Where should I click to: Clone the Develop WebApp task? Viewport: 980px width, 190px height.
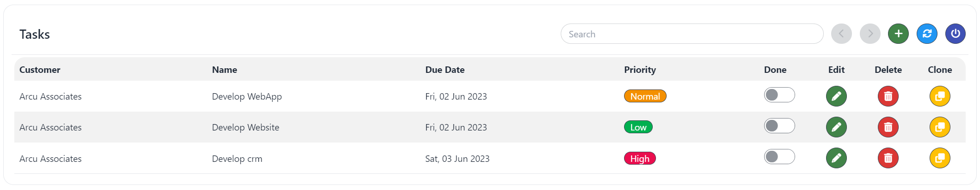(x=940, y=96)
